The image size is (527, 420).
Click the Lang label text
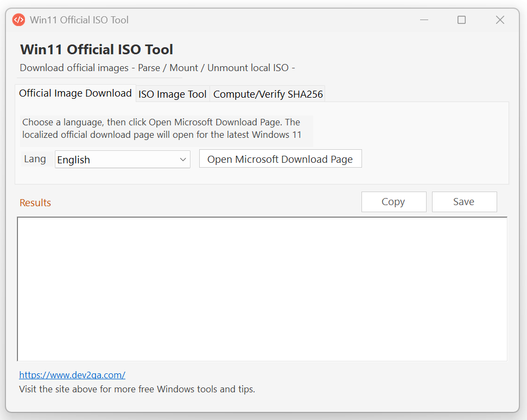point(35,158)
